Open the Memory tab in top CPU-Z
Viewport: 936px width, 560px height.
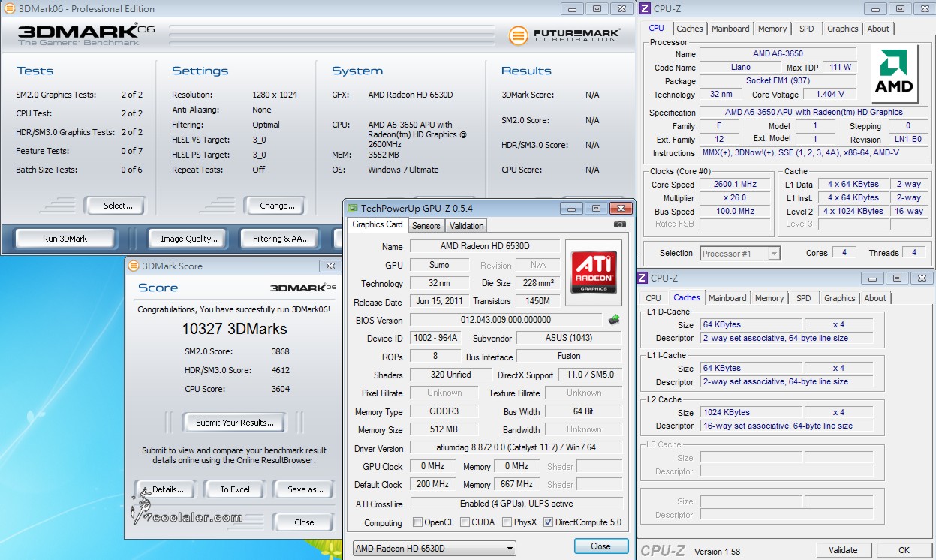[x=772, y=29]
